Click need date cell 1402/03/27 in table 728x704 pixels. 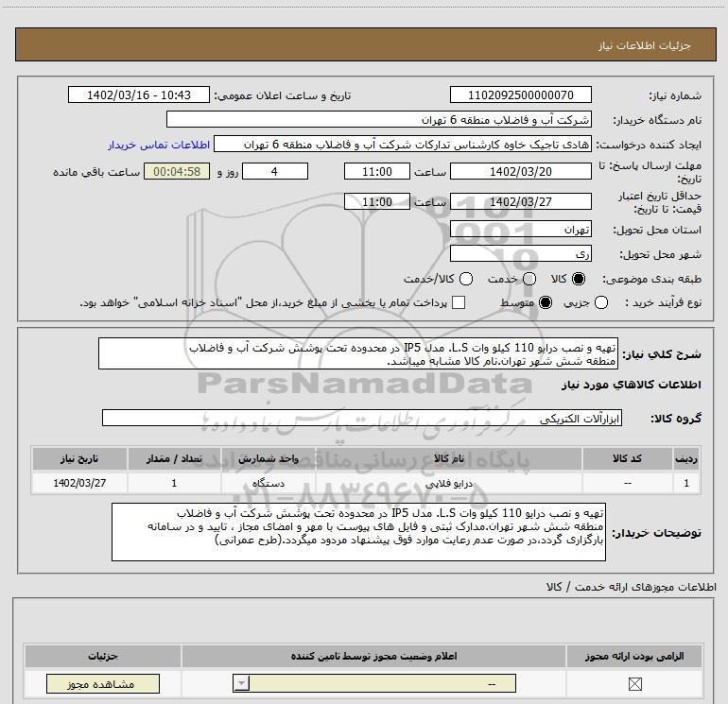pos(79,483)
